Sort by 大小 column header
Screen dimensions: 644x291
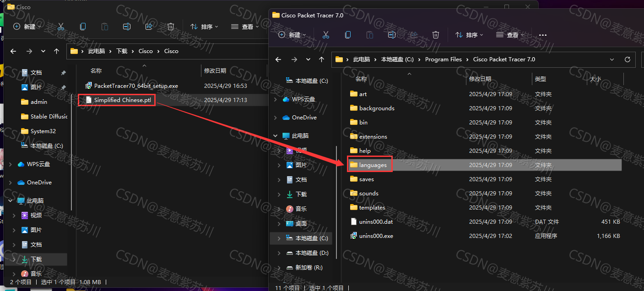[595, 79]
